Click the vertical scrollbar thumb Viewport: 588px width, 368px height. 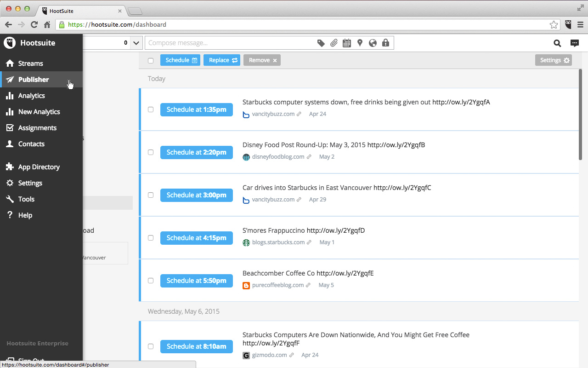tap(580, 114)
